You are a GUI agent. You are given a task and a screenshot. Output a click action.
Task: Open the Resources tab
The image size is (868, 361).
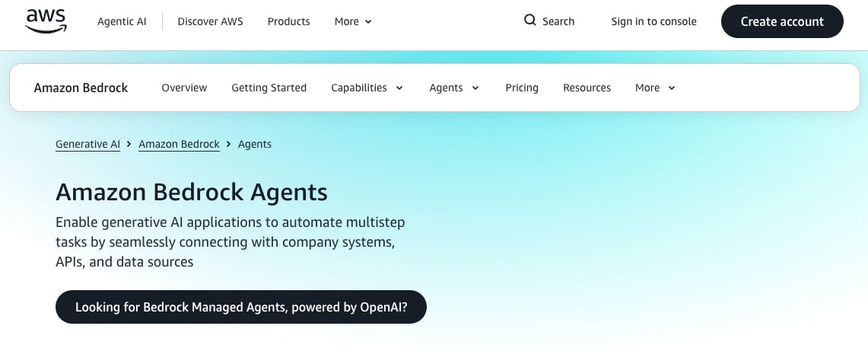(587, 88)
